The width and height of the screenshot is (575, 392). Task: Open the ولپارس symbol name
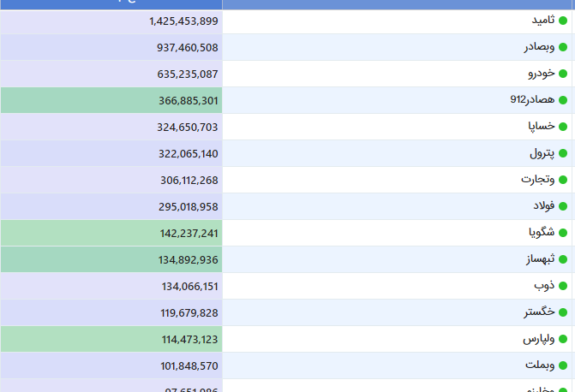point(538,339)
